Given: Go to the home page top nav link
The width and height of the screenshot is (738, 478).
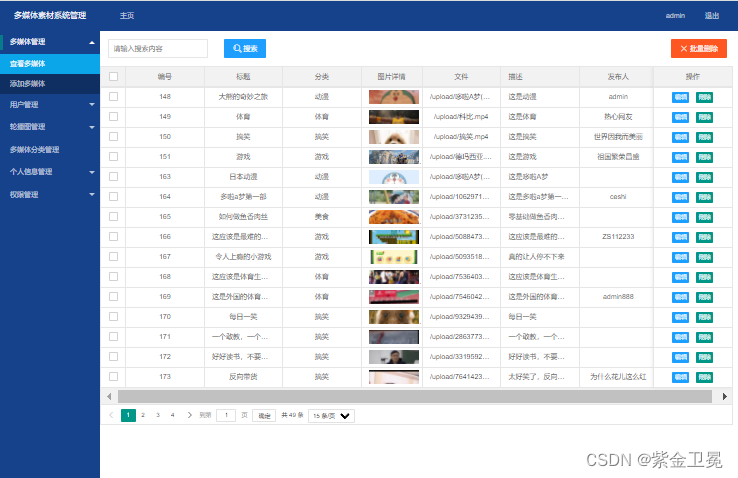Looking at the screenshot, I should click(x=127, y=16).
